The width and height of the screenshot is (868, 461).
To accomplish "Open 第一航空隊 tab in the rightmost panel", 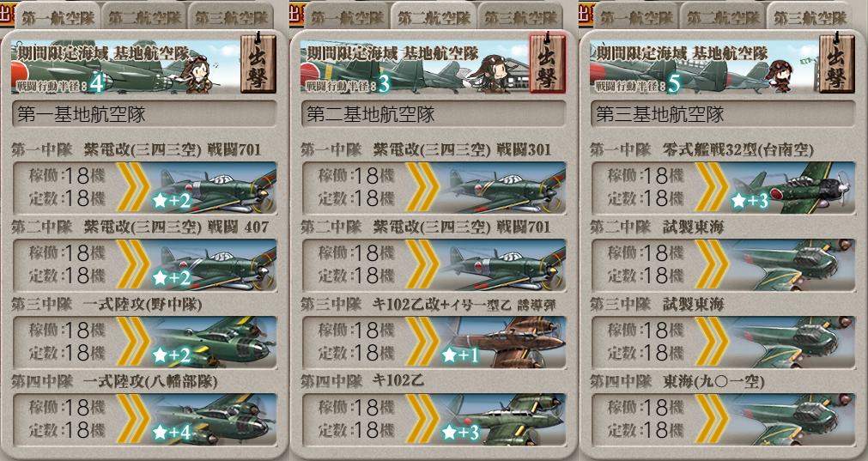I will (x=636, y=18).
